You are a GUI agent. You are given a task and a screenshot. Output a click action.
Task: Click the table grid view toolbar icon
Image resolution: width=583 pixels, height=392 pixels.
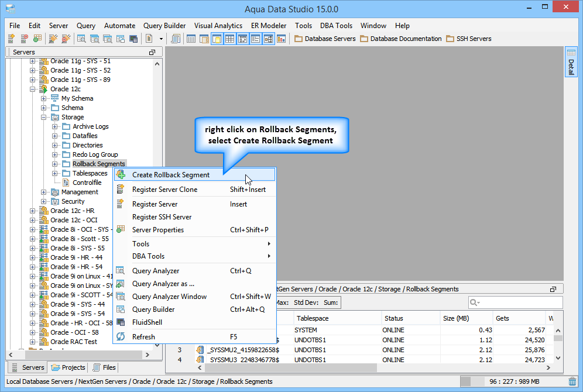(x=191, y=38)
